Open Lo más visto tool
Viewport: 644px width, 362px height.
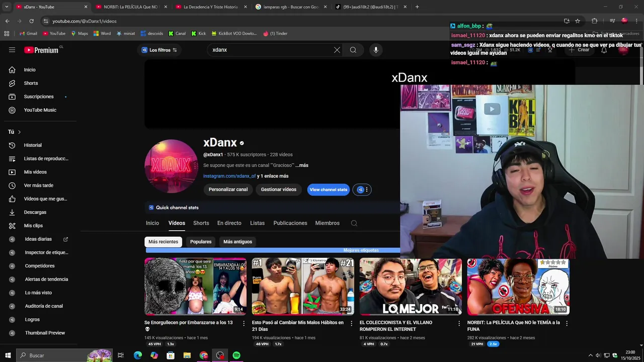[x=39, y=293]
